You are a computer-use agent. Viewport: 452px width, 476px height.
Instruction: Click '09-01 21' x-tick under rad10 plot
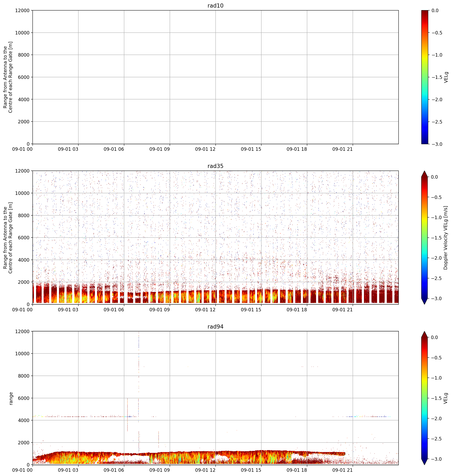click(342, 149)
